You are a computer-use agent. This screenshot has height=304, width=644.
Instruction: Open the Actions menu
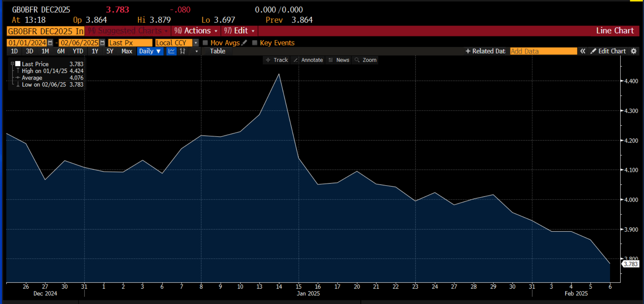point(196,31)
